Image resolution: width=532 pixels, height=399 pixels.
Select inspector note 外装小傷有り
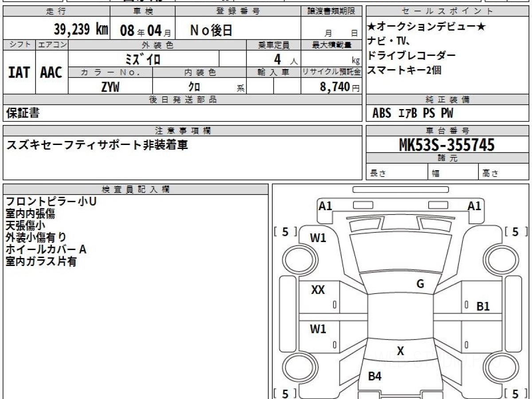coord(36,238)
